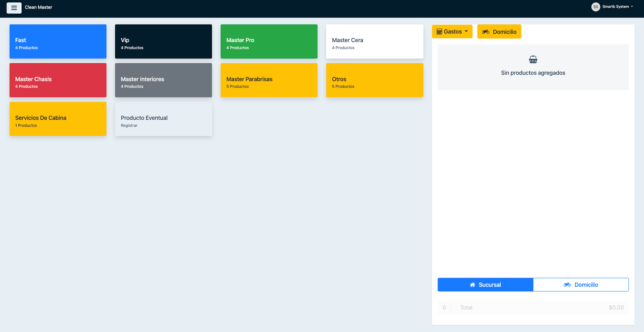Viewport: 644px width, 332px height.
Task: Select the bottom Domicilio toggle option
Action: click(x=581, y=284)
